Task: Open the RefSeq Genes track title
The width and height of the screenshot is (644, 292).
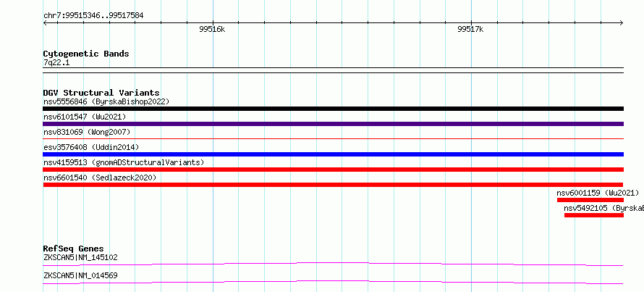Action: pyautogui.click(x=74, y=249)
